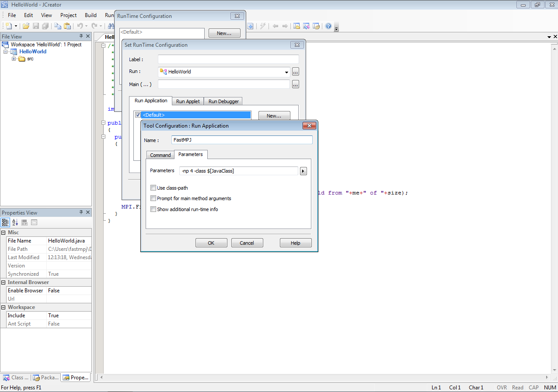Click the lightning bolt toolbar icon

coord(263,26)
